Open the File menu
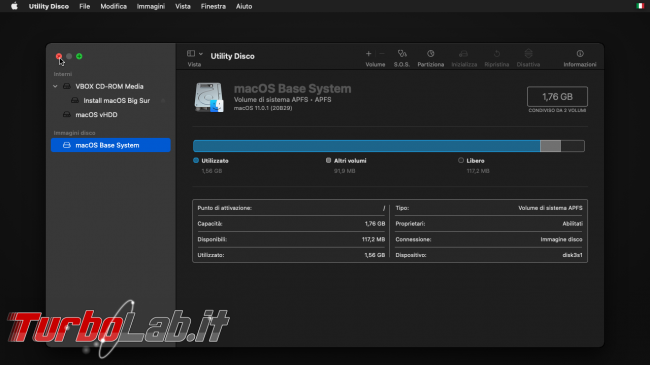 (x=85, y=6)
